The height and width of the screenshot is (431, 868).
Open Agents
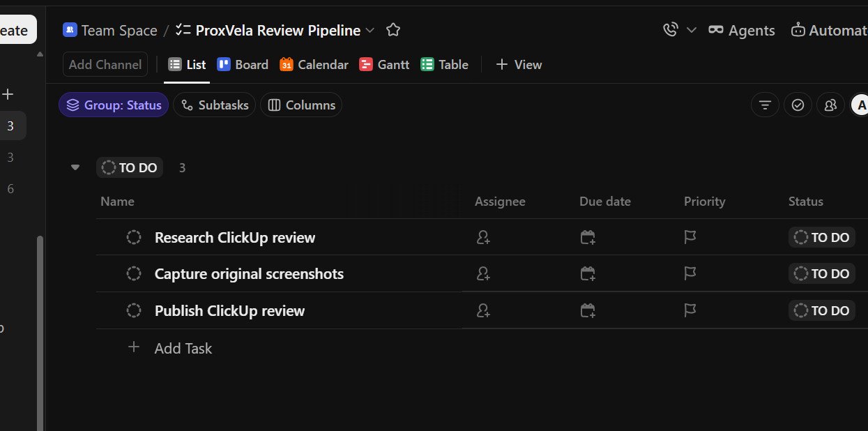point(741,30)
